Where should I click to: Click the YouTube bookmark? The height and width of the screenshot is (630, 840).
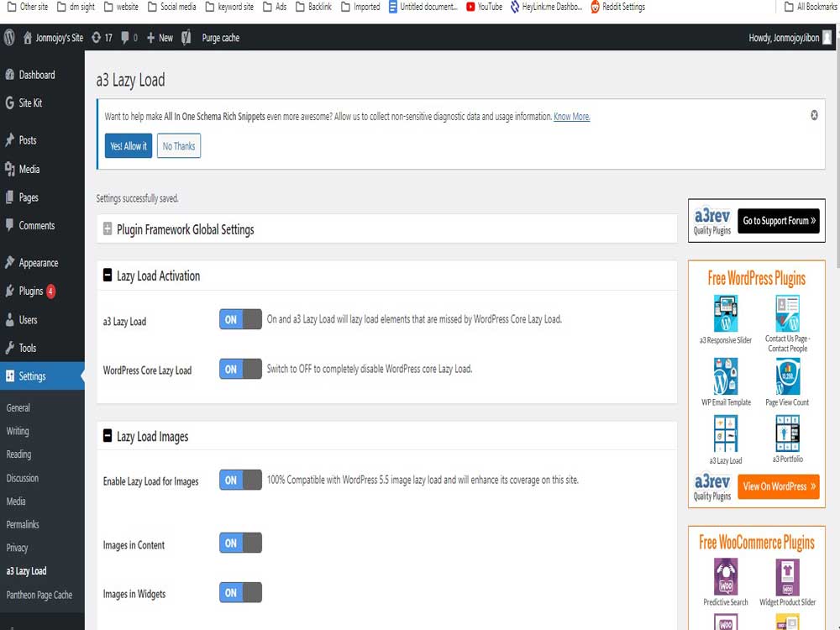point(484,7)
